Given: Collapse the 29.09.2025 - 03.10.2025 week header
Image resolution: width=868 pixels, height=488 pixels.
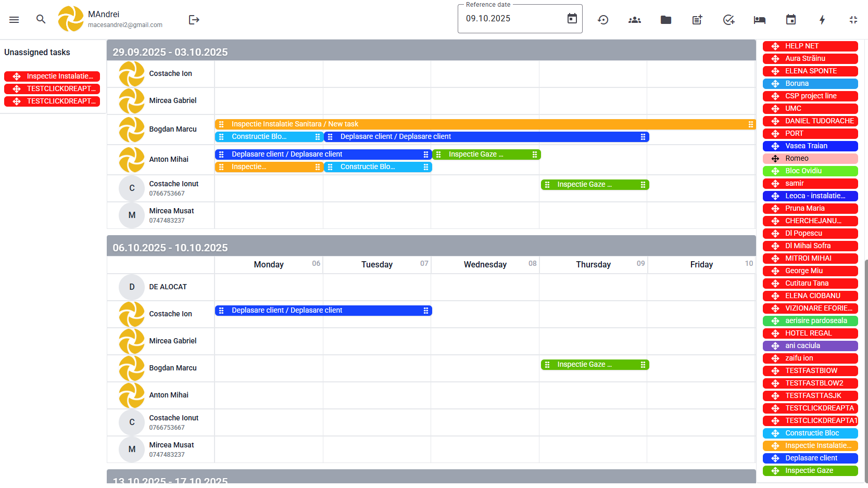Looking at the screenshot, I should (431, 52).
